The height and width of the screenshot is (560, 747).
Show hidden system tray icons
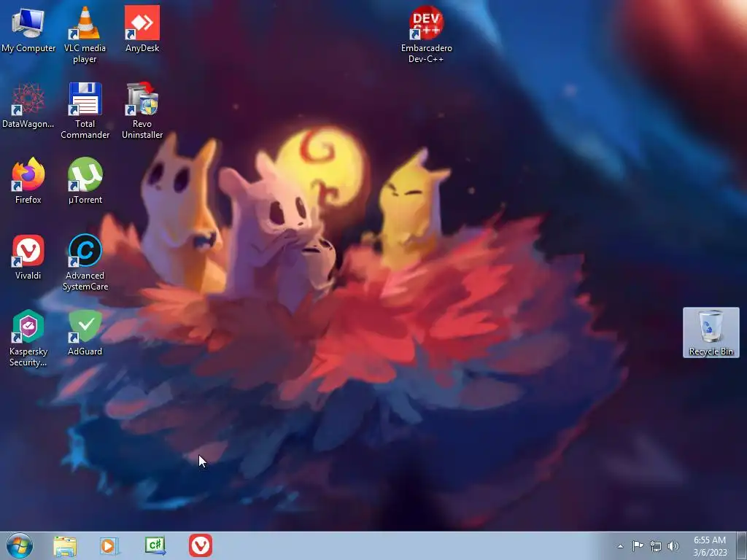coord(620,546)
